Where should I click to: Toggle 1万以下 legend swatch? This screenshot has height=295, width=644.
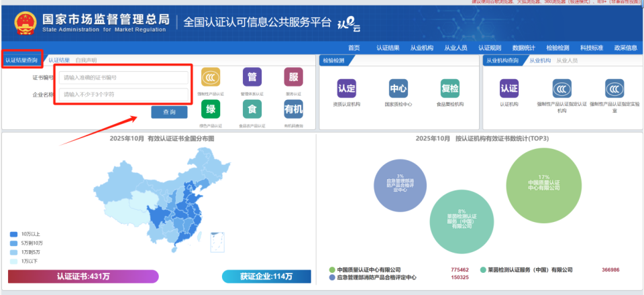13,261
